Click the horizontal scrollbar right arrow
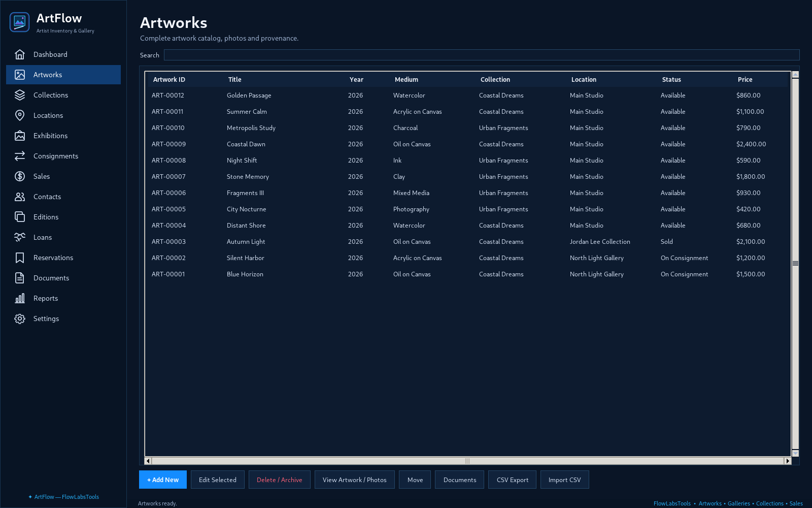The height and width of the screenshot is (508, 812). [x=788, y=461]
